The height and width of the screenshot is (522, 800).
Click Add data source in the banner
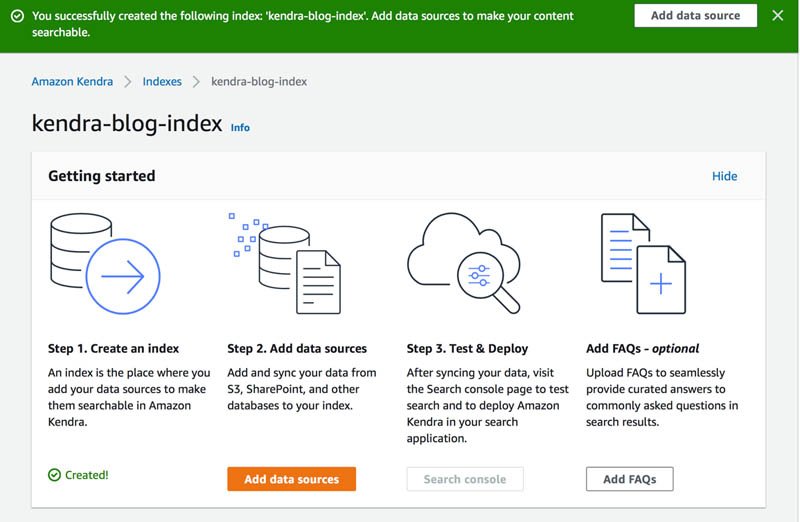[695, 16]
